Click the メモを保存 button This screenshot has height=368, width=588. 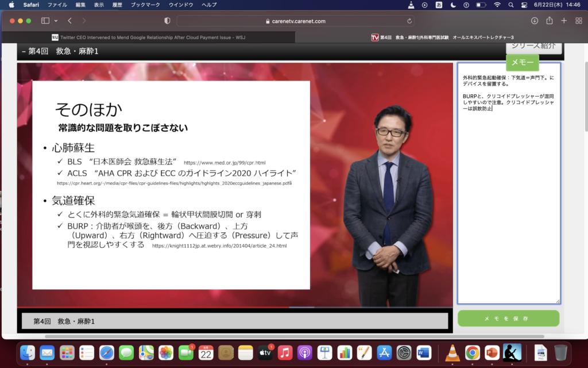pyautogui.click(x=508, y=319)
